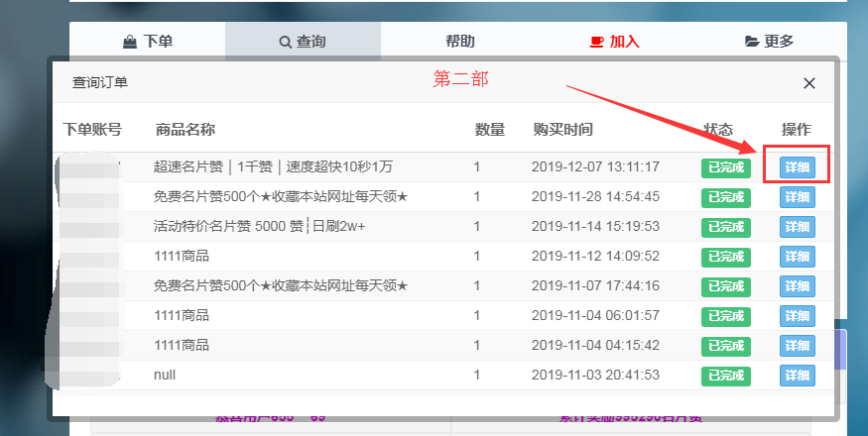
Task: Click the folder icon beside 更多
Action: pyautogui.click(x=752, y=42)
